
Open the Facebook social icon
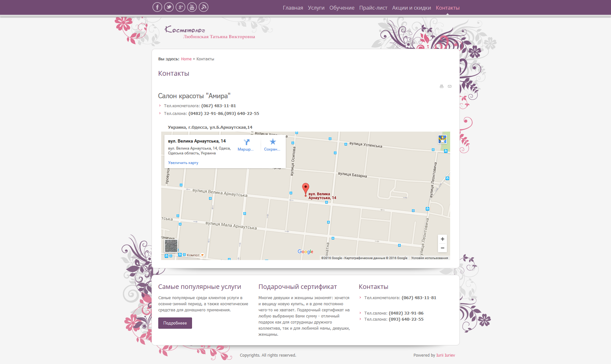[x=157, y=7]
